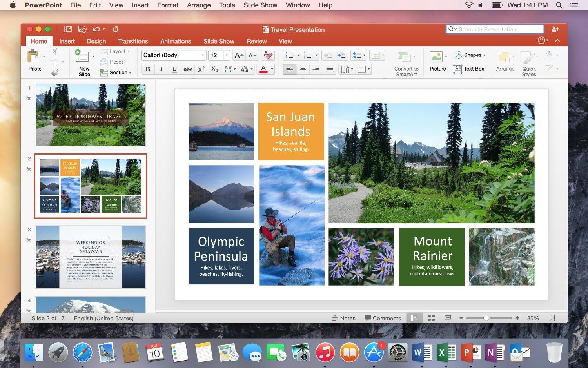Open the Slide Show menu in menu bar

(260, 5)
